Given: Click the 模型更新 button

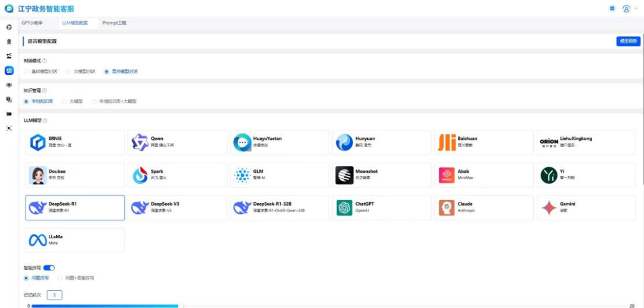Looking at the screenshot, I should click(x=628, y=41).
